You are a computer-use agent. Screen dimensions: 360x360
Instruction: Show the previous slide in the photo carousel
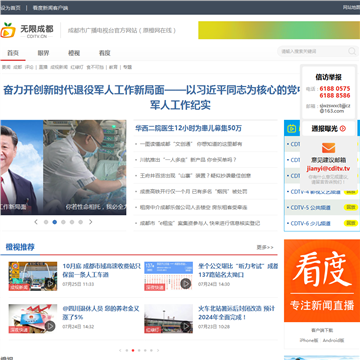click(x=36, y=222)
